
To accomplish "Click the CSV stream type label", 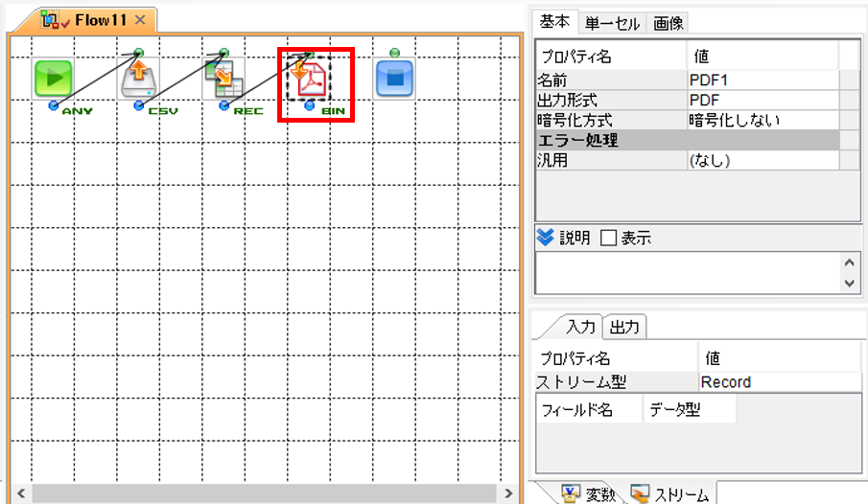I will click(163, 111).
